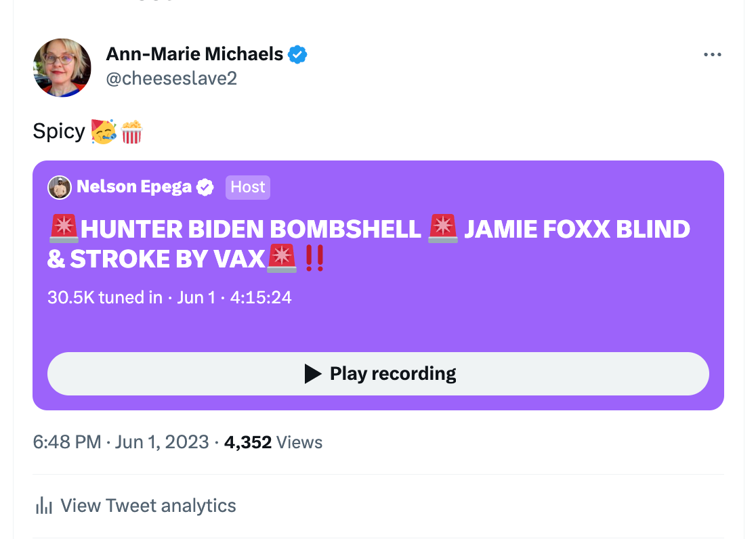This screenshot has height=539, width=756.
Task: Click the party face emoji
Action: coord(104,131)
